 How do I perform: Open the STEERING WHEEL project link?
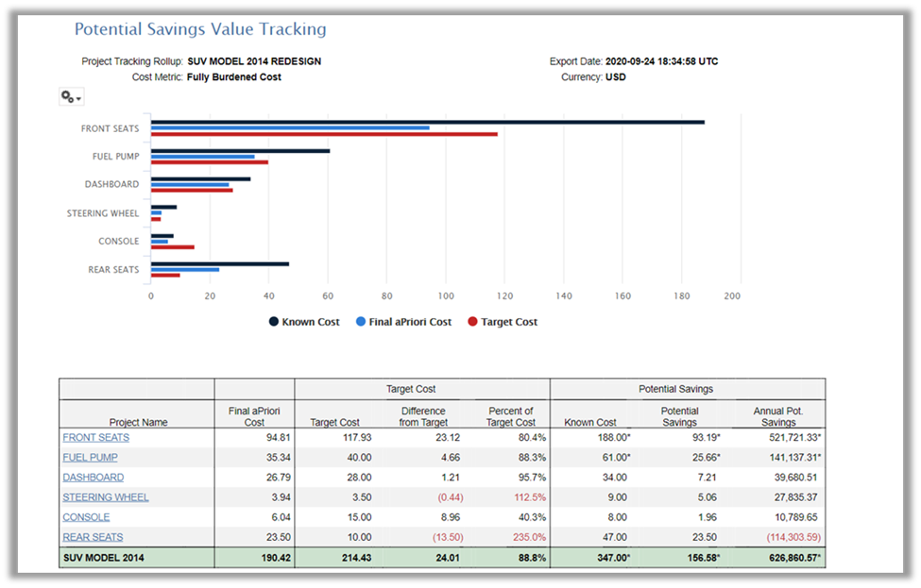pos(106,497)
